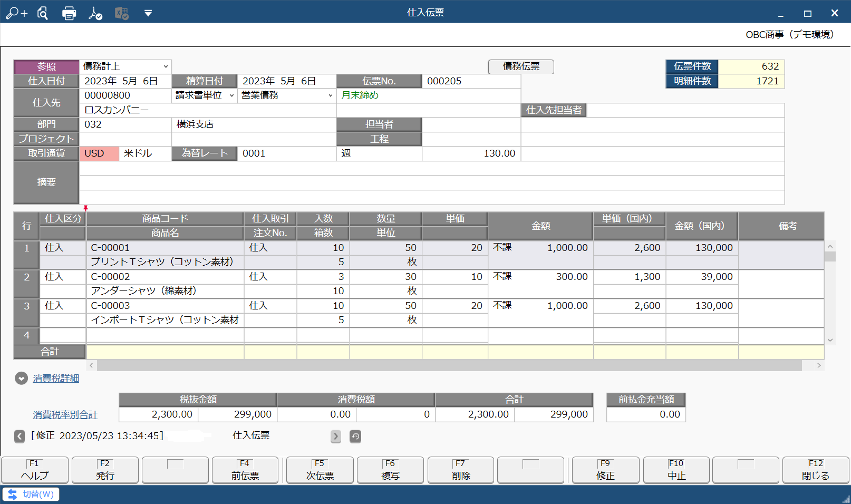Screen dimensions: 851x504
Task: Click the 明細件数 value 1721
Action: tap(751, 81)
